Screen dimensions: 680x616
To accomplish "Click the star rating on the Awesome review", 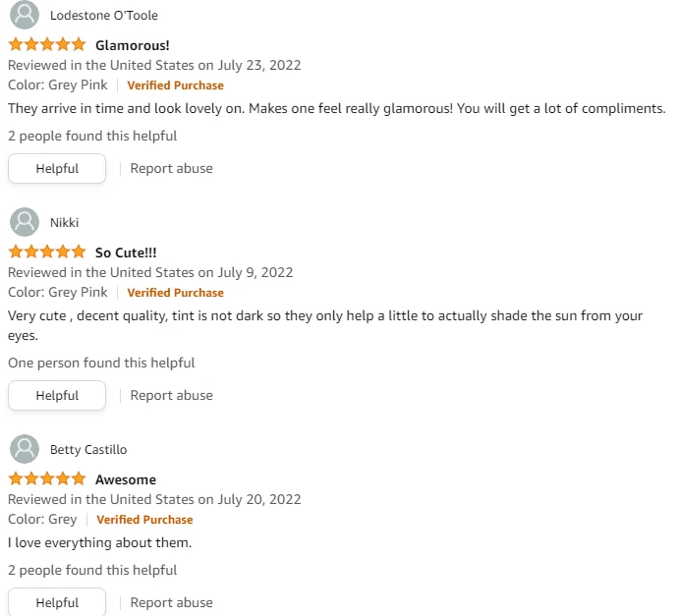I will (x=47, y=478).
